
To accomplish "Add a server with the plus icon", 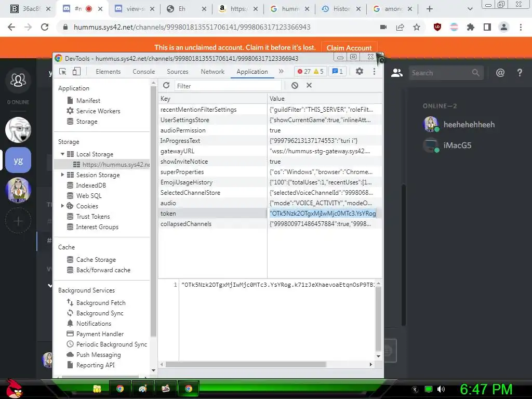I will 18,221.
